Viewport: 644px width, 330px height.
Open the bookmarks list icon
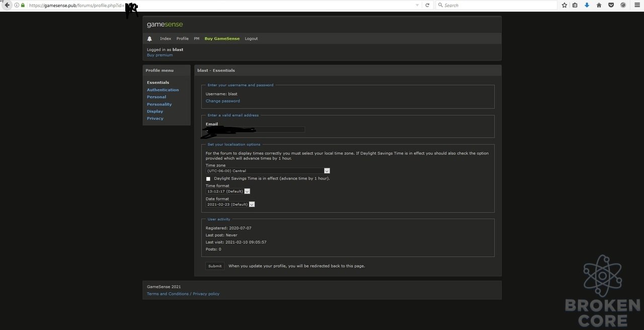point(575,5)
